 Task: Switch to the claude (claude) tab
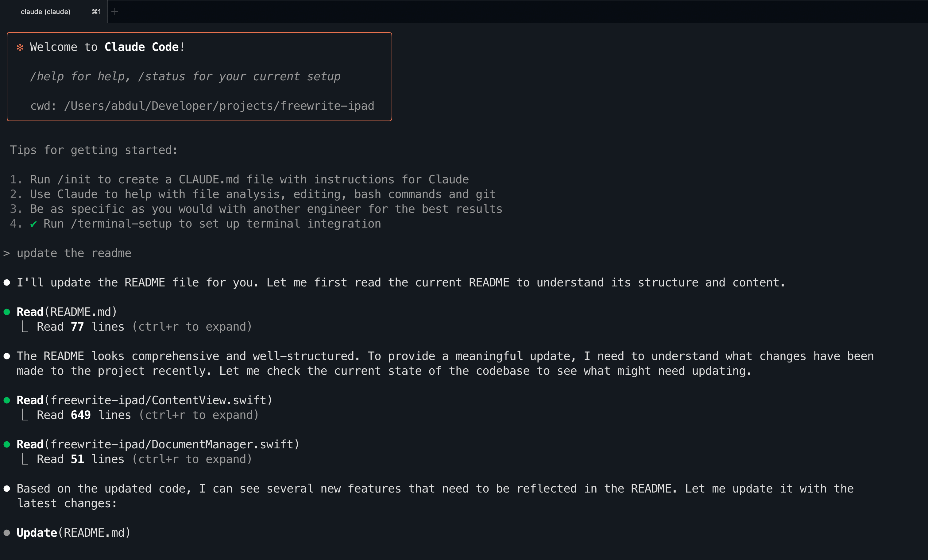[45, 11]
